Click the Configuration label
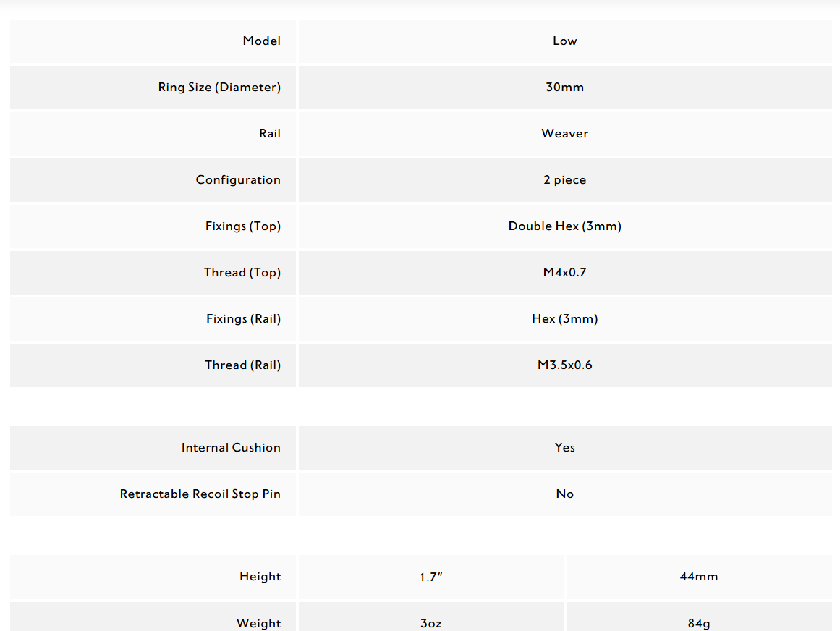Screen dimensions: 840x631 pyautogui.click(x=238, y=180)
